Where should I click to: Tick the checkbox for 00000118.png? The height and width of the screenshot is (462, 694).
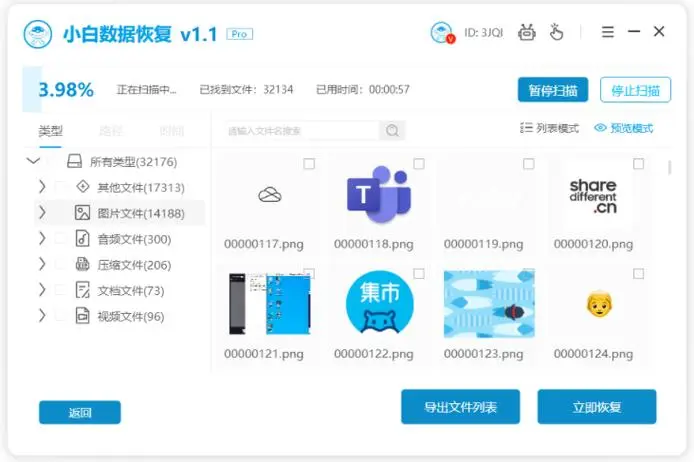tap(419, 164)
